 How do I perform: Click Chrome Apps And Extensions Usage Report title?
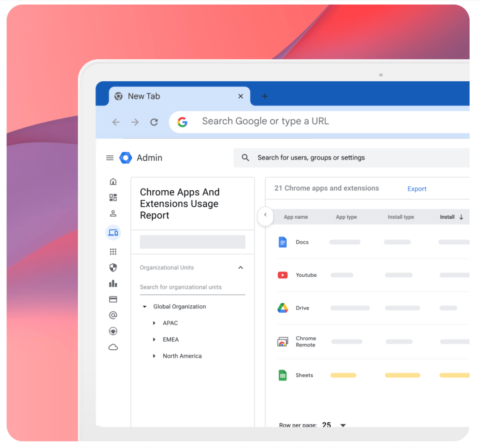[x=180, y=204]
